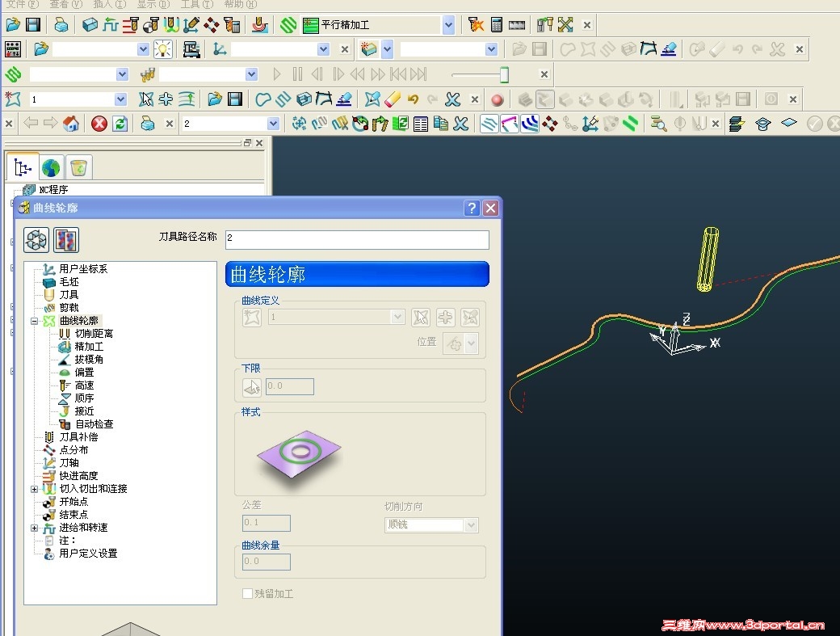
Task: Click the red stop icon in browser toolbar
Action: click(x=99, y=124)
